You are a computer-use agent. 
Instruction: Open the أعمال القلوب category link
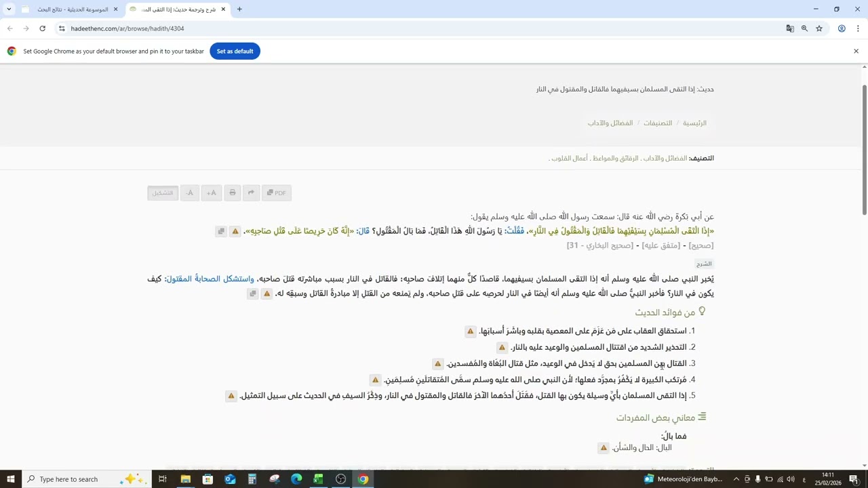coord(571,159)
